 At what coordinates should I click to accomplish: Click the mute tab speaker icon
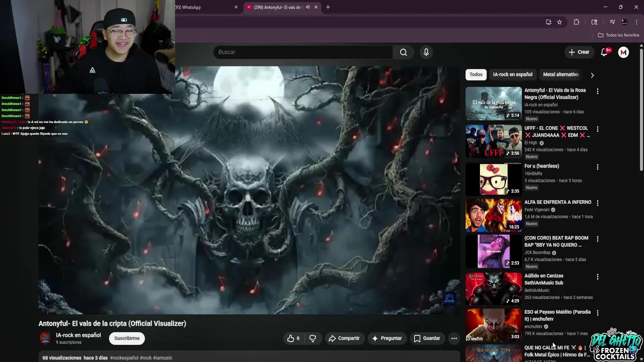click(307, 7)
